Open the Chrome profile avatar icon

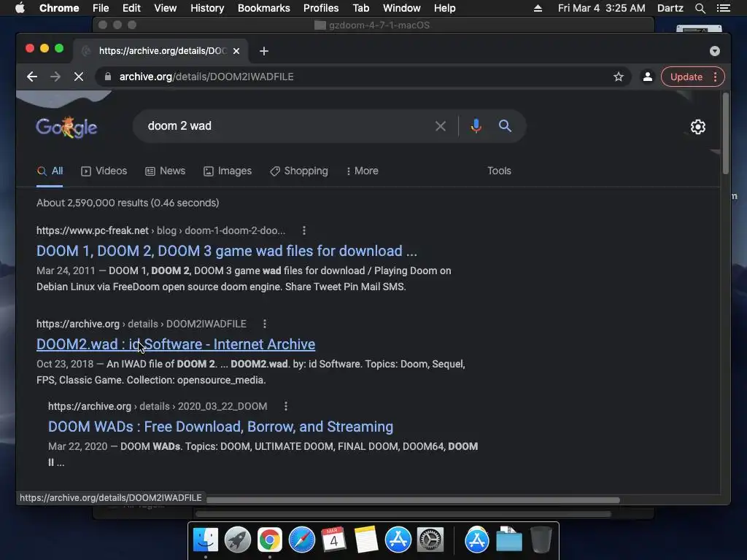click(x=648, y=77)
